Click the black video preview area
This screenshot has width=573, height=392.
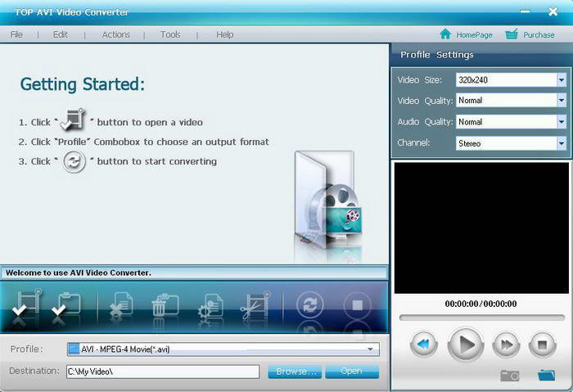point(481,228)
